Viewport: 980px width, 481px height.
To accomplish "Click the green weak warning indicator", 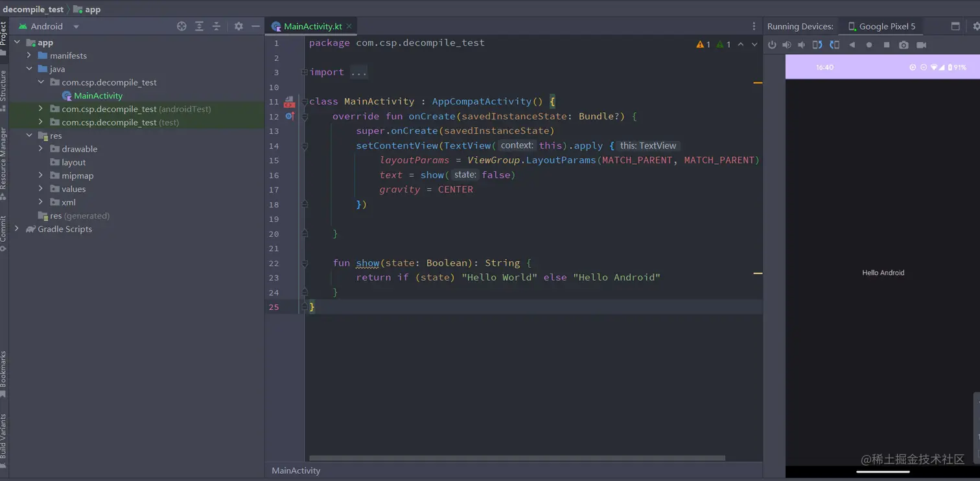I will [x=724, y=45].
